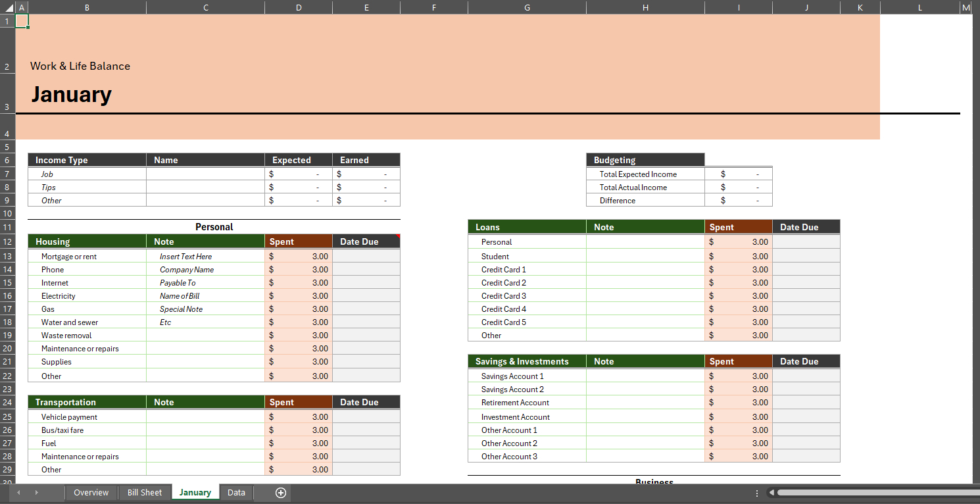Select the Housing Date Due header cell
Viewport: 980px width, 504px height.
(x=366, y=241)
